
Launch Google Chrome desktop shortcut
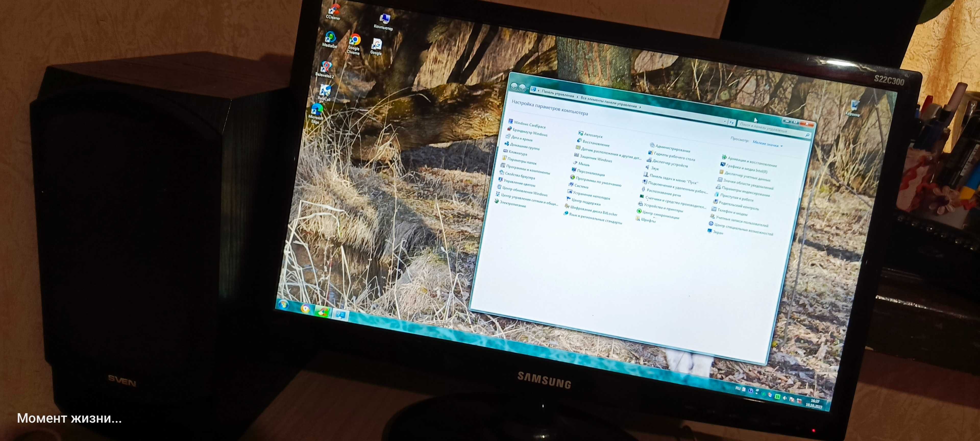tap(354, 44)
